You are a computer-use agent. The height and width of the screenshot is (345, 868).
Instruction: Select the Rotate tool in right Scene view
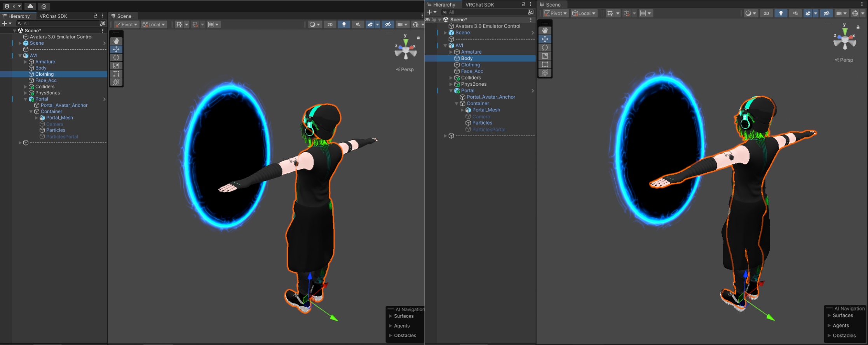[x=545, y=47]
